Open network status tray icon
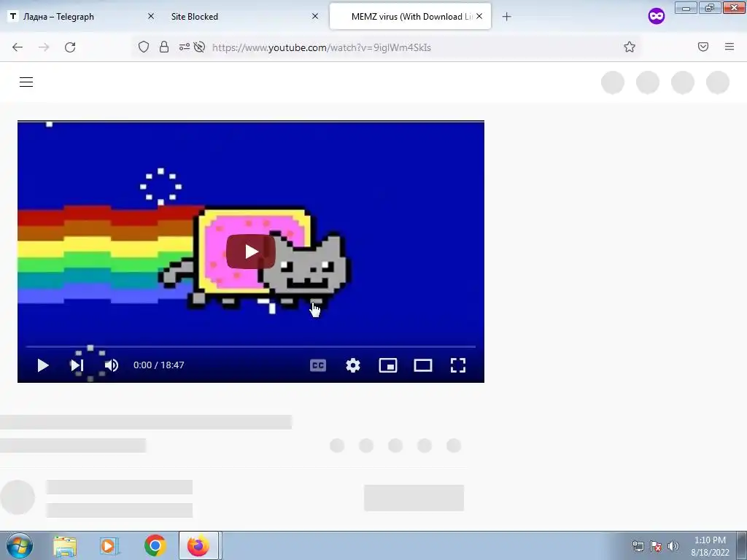Viewport: 747px width, 560px height. [x=638, y=546]
